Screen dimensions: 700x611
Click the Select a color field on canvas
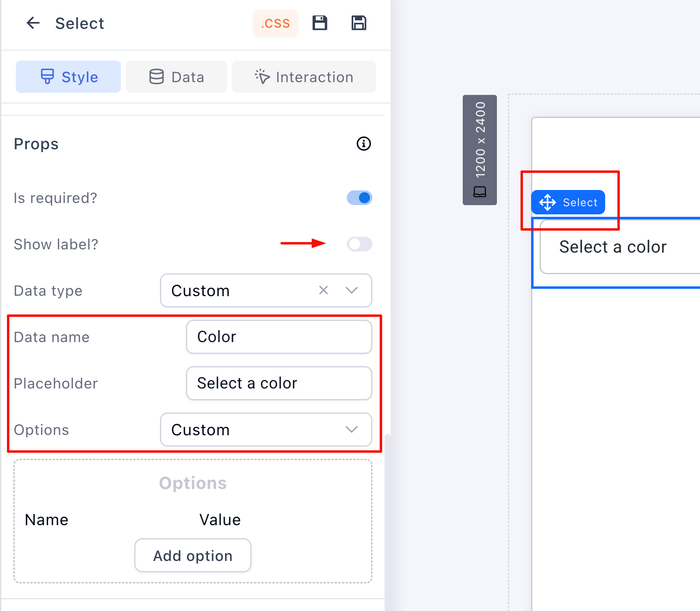(x=619, y=247)
